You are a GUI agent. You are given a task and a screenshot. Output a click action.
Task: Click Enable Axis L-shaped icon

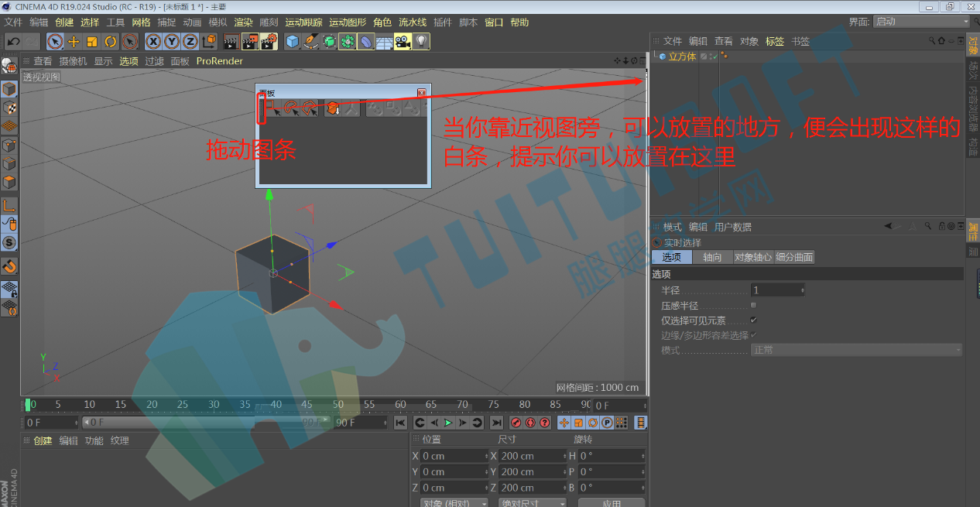point(9,205)
